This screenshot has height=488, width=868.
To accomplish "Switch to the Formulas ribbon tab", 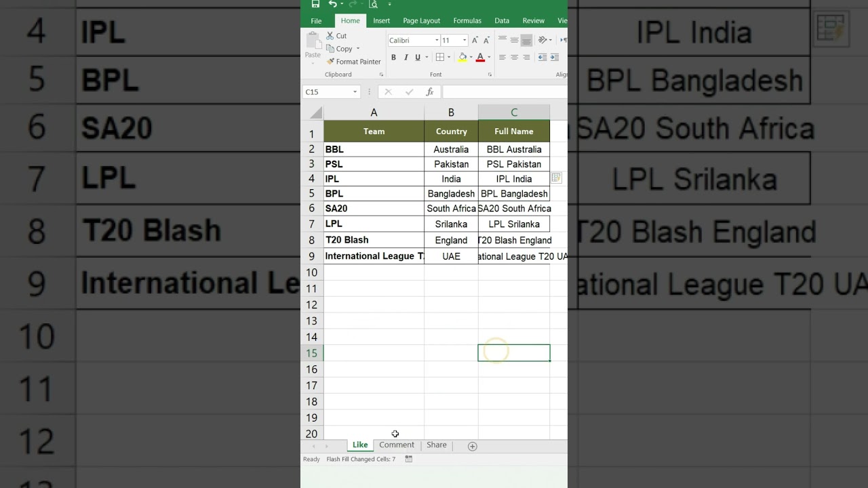I will 467,21.
